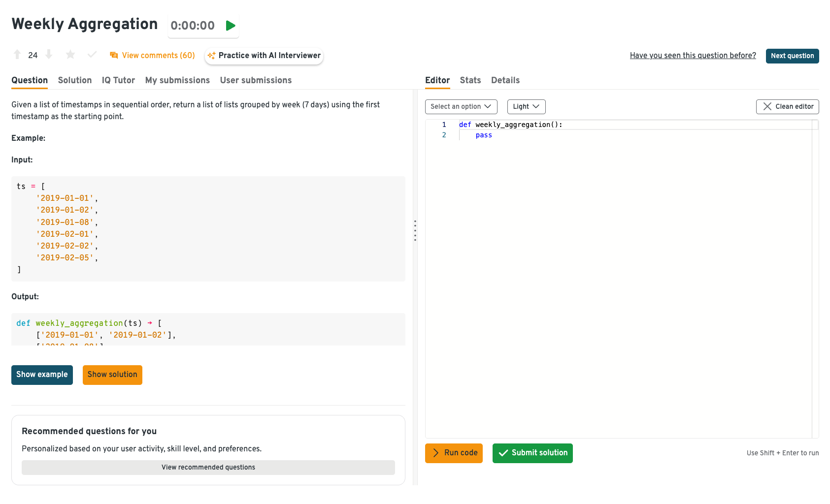The width and height of the screenshot is (830, 504).
Task: Switch to the Solution tab
Action: point(75,80)
